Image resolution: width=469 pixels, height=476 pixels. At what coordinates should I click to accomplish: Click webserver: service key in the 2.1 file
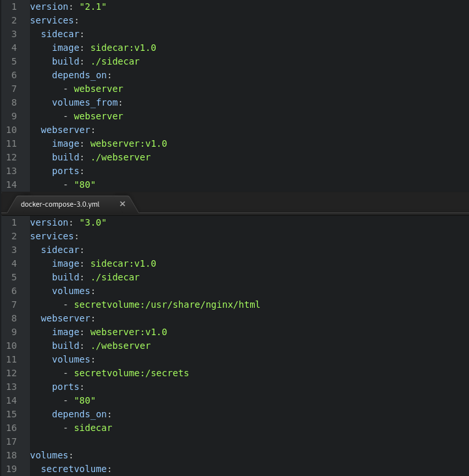[x=68, y=130]
